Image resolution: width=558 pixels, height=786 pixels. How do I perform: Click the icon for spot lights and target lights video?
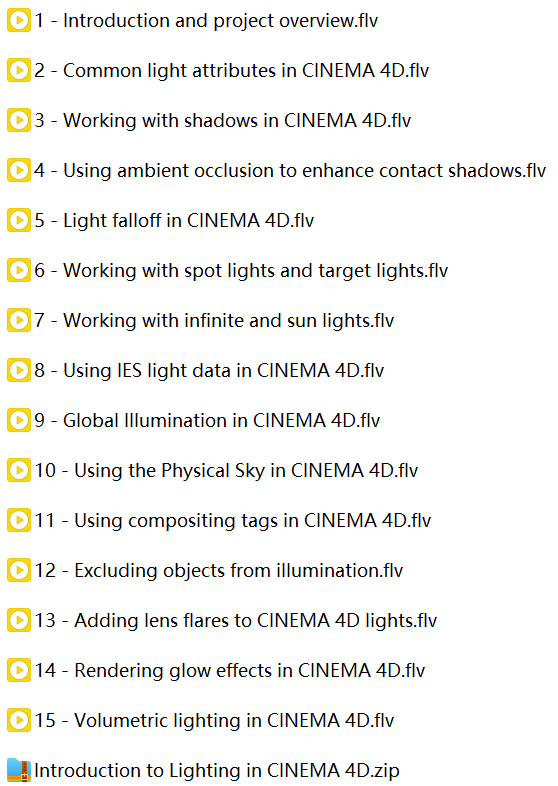pos(19,271)
